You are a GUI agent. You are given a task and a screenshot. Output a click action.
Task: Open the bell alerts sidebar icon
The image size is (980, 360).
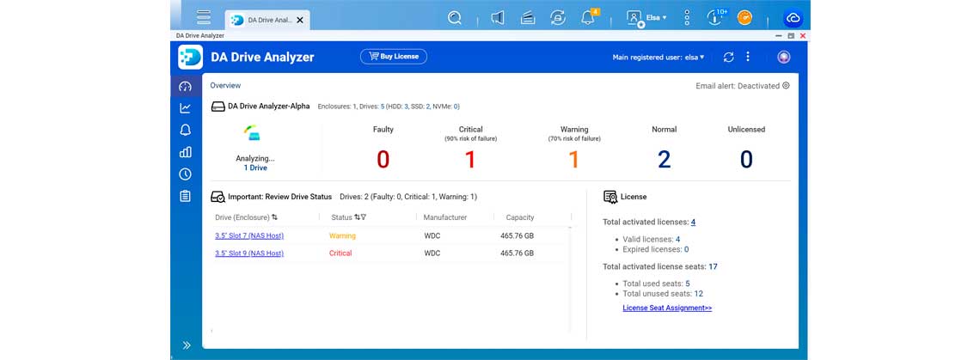[185, 131]
